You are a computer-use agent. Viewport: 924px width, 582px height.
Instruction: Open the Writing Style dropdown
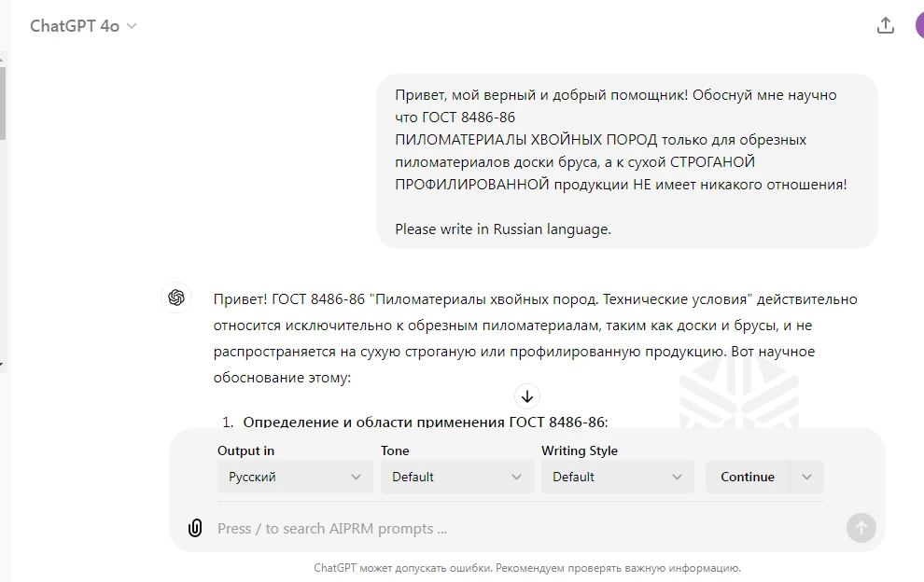pos(617,477)
